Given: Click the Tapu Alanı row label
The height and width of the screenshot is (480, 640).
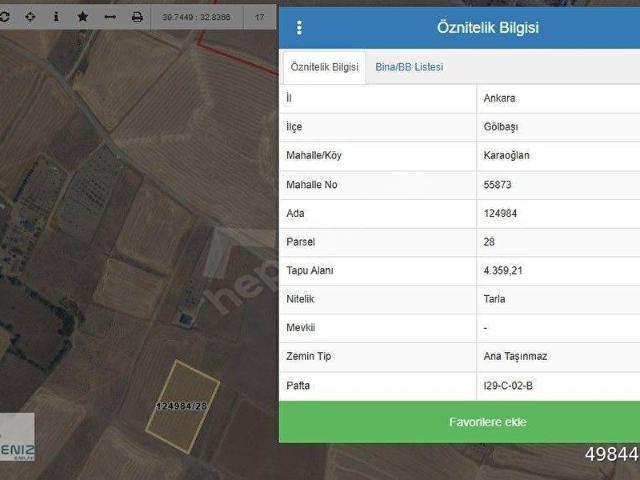Looking at the screenshot, I should pos(310,271).
